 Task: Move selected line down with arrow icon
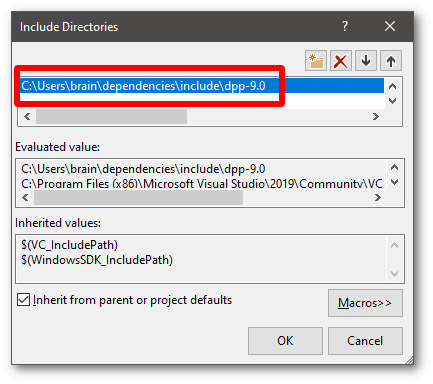coord(366,61)
